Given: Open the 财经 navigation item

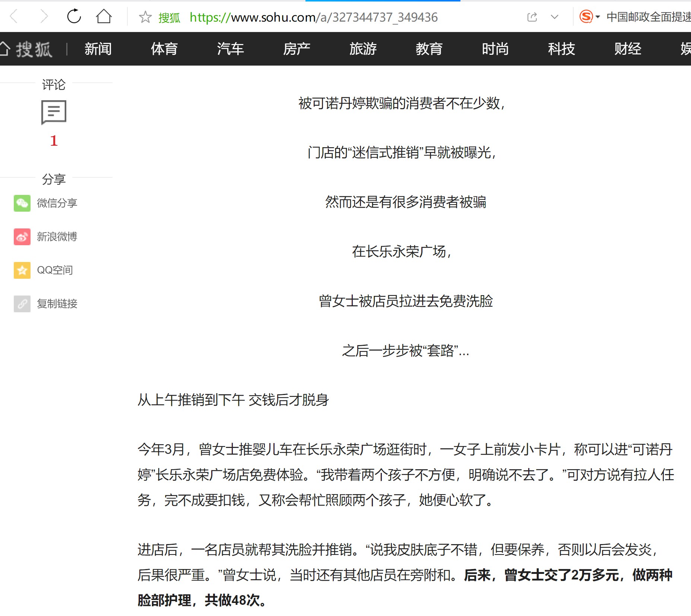Looking at the screenshot, I should (x=628, y=49).
